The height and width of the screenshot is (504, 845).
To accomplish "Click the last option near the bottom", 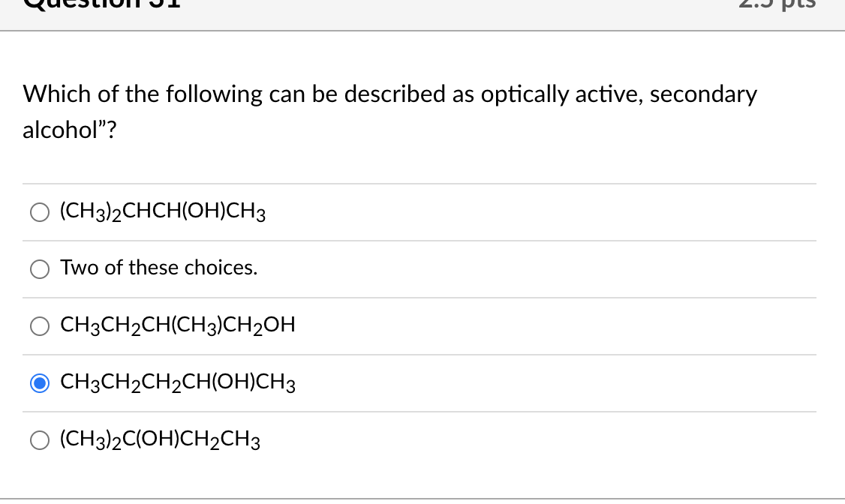I will pyautogui.click(x=160, y=439).
